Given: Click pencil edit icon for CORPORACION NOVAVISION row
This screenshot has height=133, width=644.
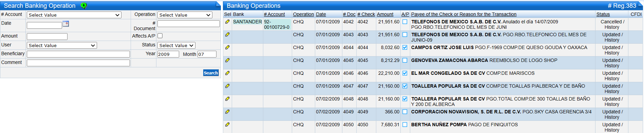Looking at the screenshot, I should click(227, 112).
